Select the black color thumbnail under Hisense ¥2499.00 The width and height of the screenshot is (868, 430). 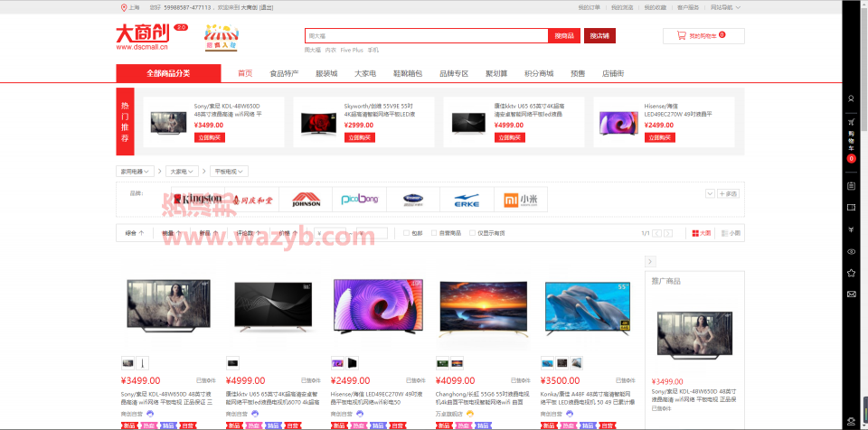353,363
